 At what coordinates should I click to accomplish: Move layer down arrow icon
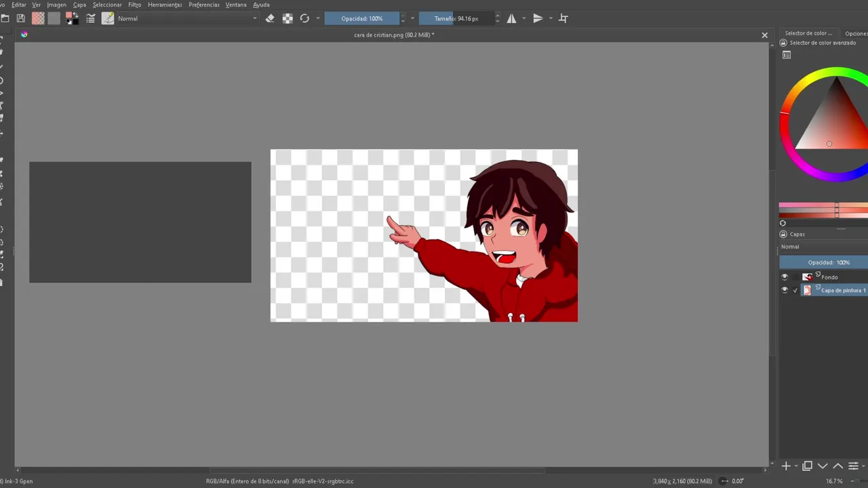pos(823,466)
